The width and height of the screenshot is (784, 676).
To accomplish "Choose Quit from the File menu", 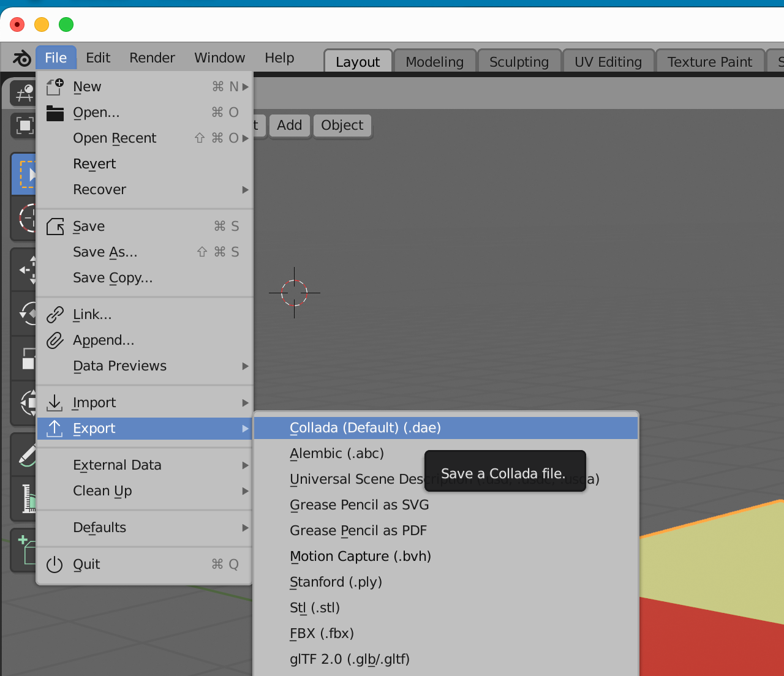I will tap(145, 565).
